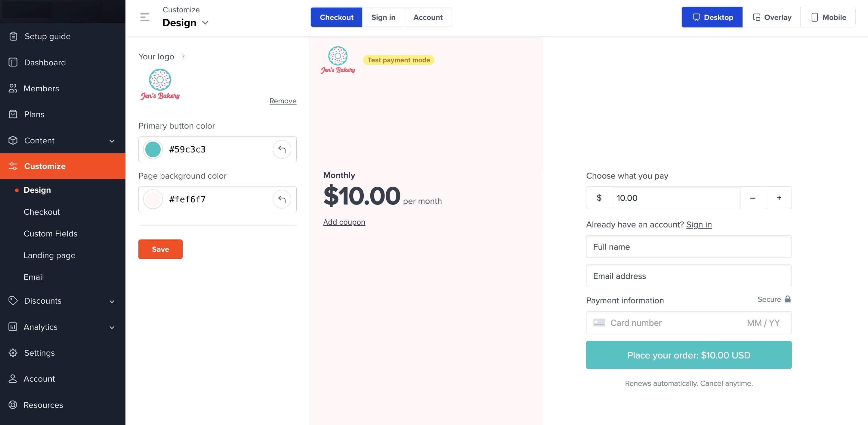868x425 pixels.
Task: Open the Settings gear in sidebar
Action: (13, 353)
